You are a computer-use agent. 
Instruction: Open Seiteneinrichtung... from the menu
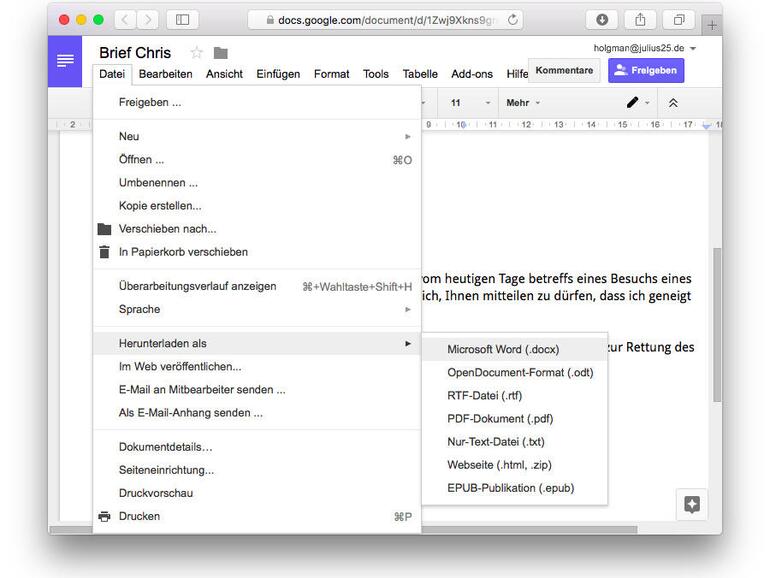[x=257, y=470]
